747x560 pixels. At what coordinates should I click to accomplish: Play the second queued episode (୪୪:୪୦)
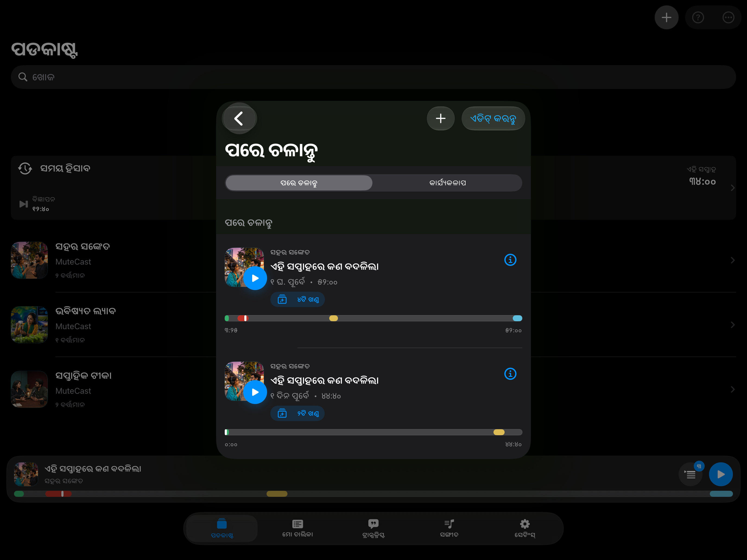[255, 392]
